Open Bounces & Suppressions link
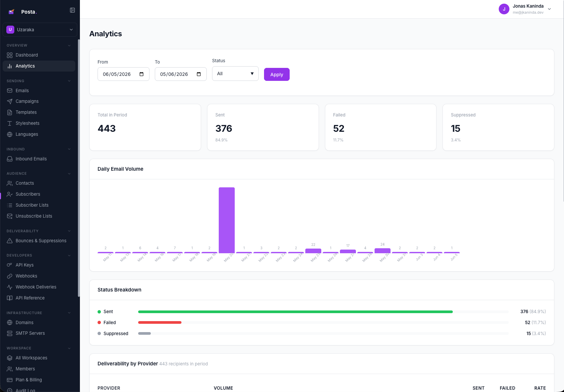Viewport: 564px width, 392px height. coord(39,241)
